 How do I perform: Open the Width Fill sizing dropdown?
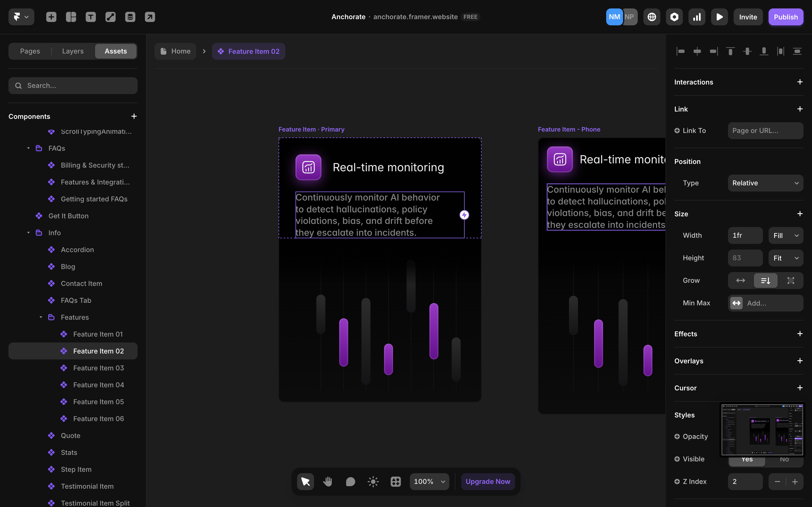click(785, 235)
